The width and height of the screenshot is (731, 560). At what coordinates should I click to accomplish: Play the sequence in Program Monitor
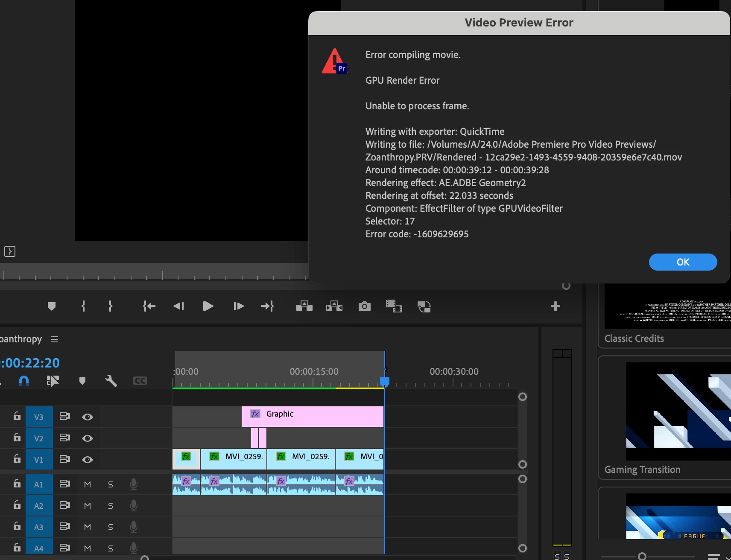coord(208,306)
